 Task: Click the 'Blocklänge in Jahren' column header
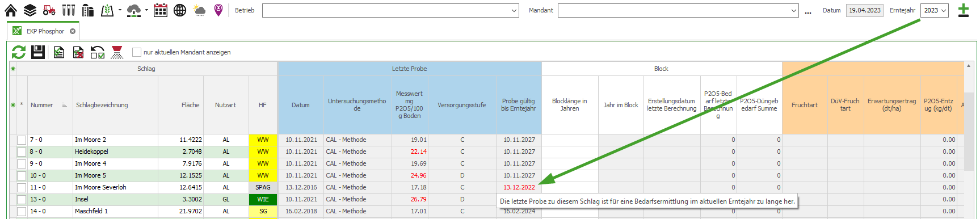pyautogui.click(x=570, y=105)
